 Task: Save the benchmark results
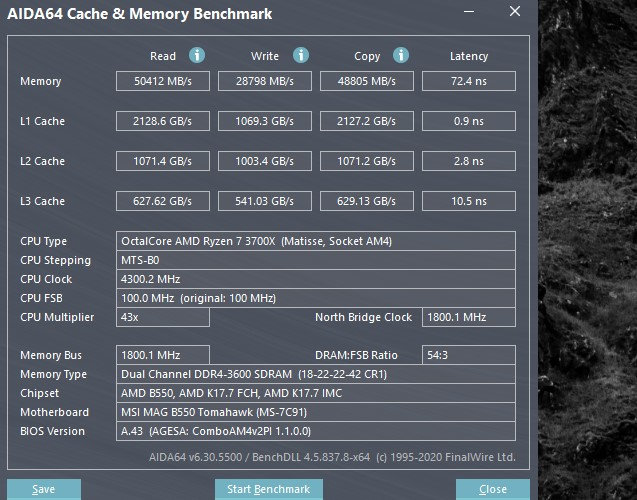click(x=44, y=489)
